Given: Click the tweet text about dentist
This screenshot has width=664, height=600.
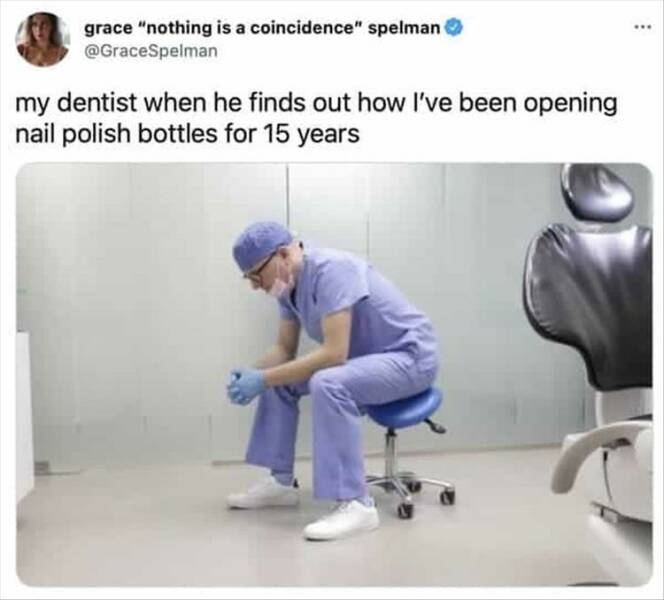Looking at the screenshot, I should coord(316,118).
